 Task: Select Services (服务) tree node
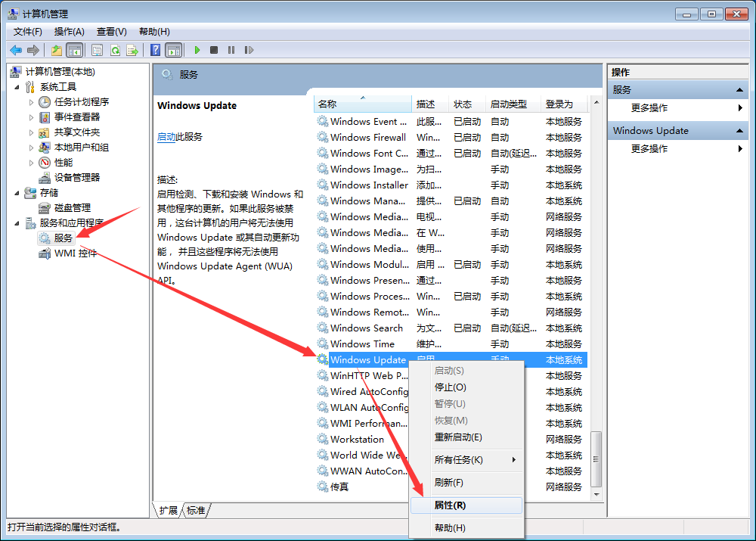click(64, 238)
